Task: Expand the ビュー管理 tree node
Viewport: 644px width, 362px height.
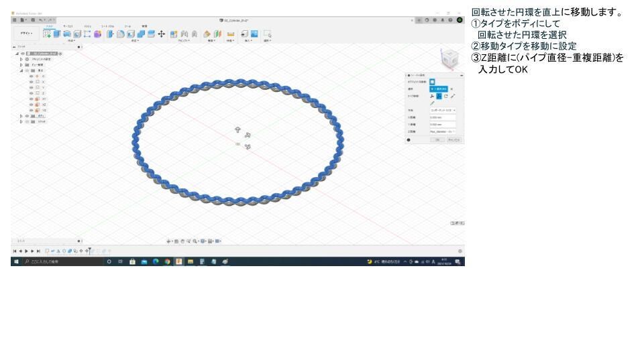Action: (21, 65)
